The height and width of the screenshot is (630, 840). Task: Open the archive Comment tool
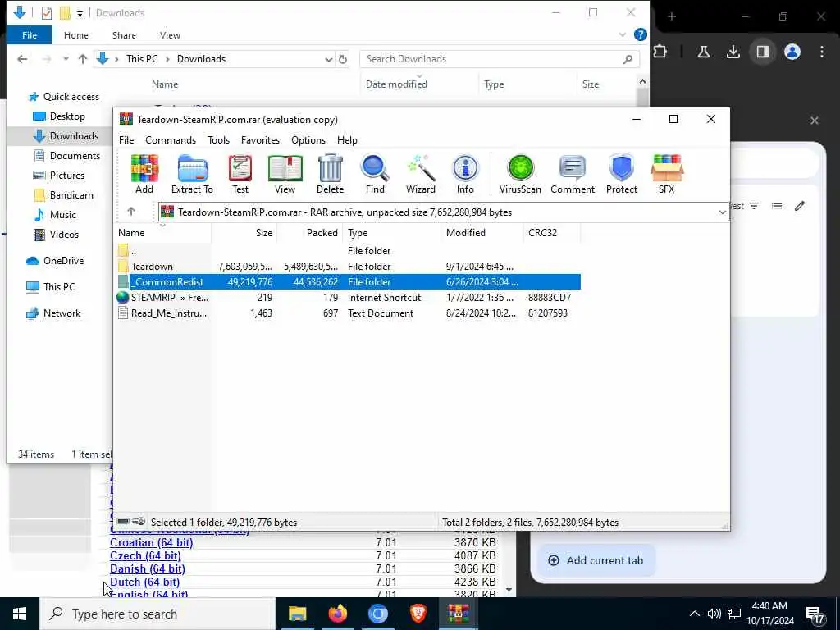click(573, 174)
